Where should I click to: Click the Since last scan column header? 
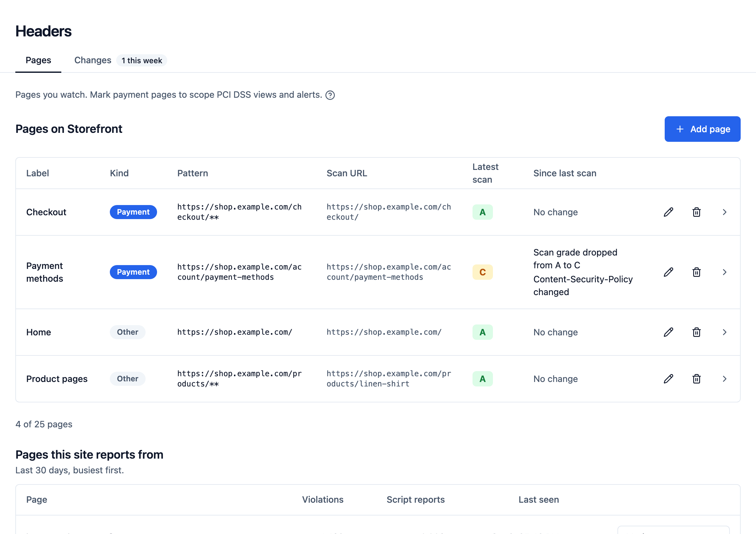[x=565, y=173]
